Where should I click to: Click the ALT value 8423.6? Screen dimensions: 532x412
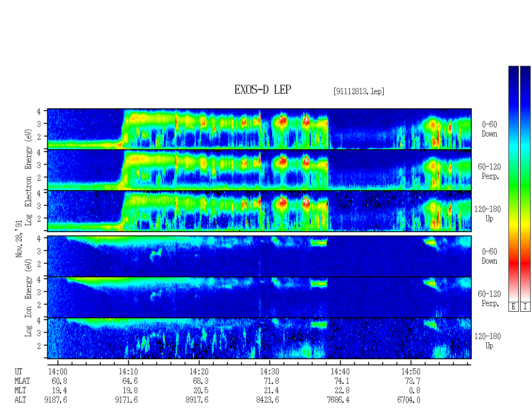click(267, 400)
